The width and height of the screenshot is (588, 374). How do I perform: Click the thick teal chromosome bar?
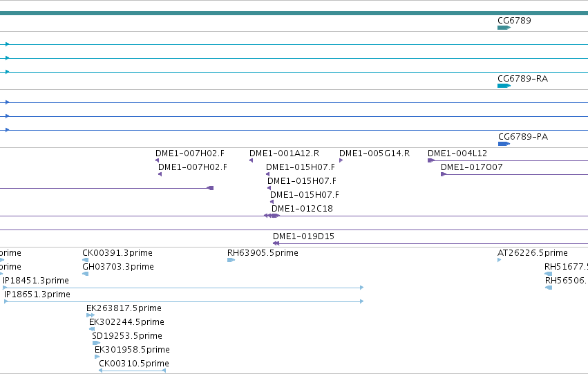[x=294, y=13]
